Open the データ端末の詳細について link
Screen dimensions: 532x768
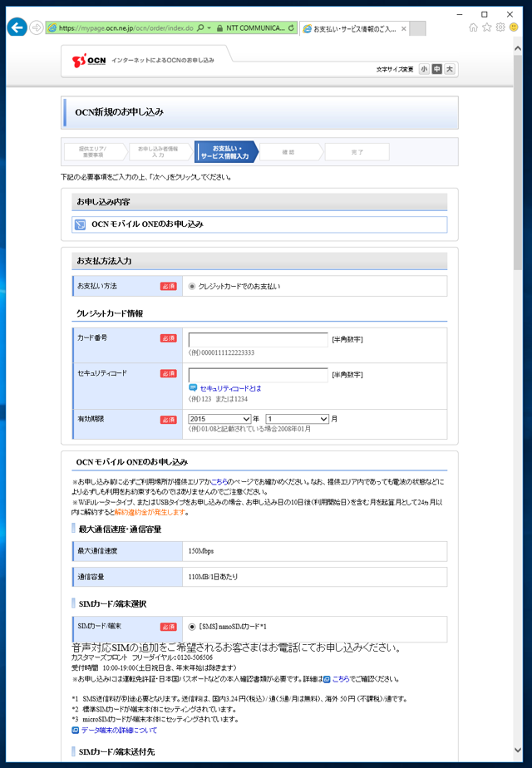(x=119, y=731)
